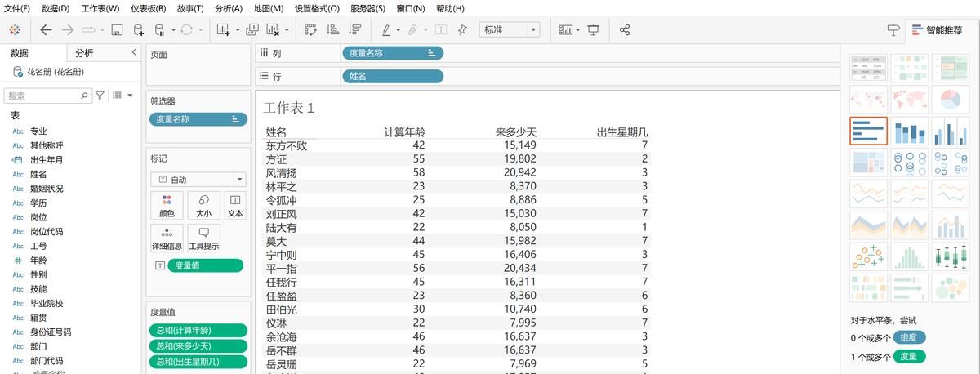Screen dimensions: 980x374
Task: Open the show/hide cards icon
Action: 565,30
